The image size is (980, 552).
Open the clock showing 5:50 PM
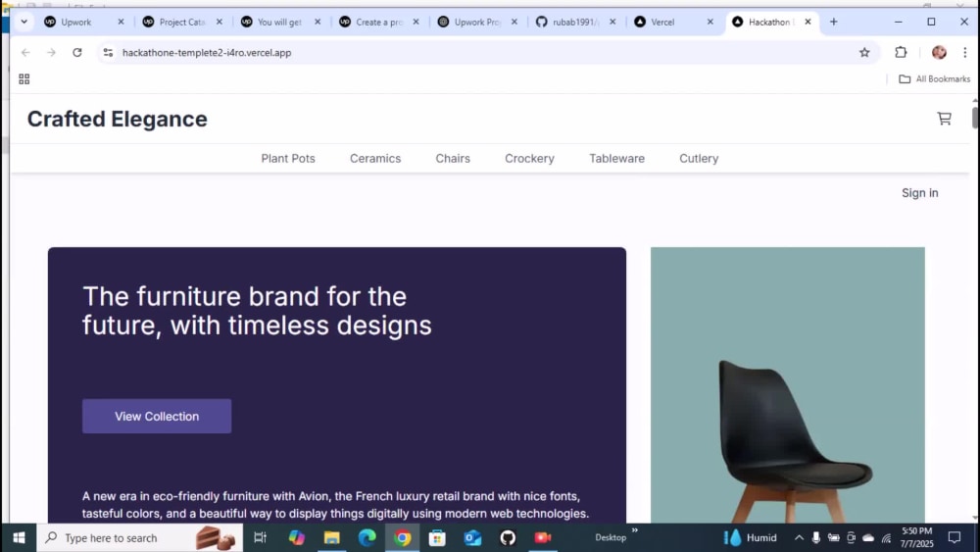click(x=916, y=537)
